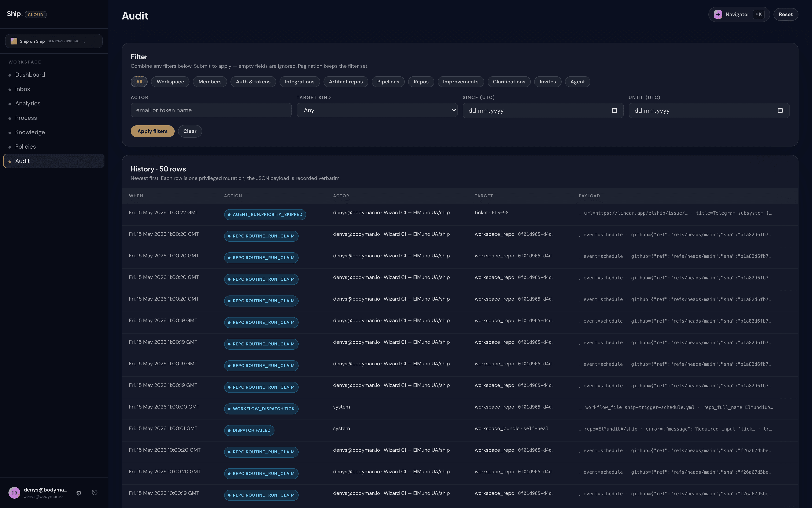Click the Apply filters button
This screenshot has width=812, height=508.
pyautogui.click(x=152, y=131)
